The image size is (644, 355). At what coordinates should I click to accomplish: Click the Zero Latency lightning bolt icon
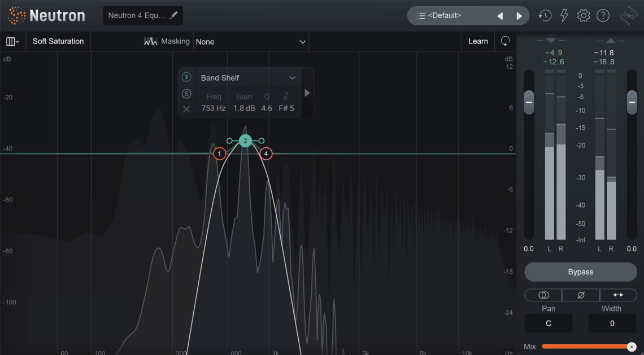564,15
